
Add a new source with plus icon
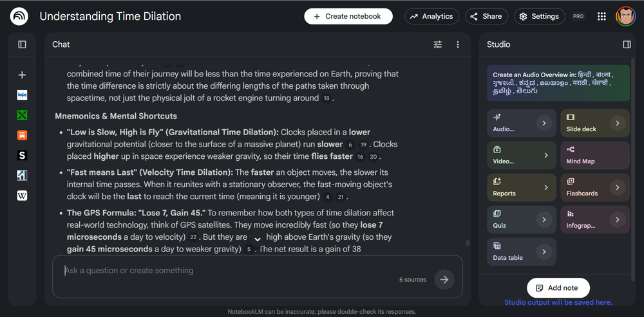click(22, 75)
